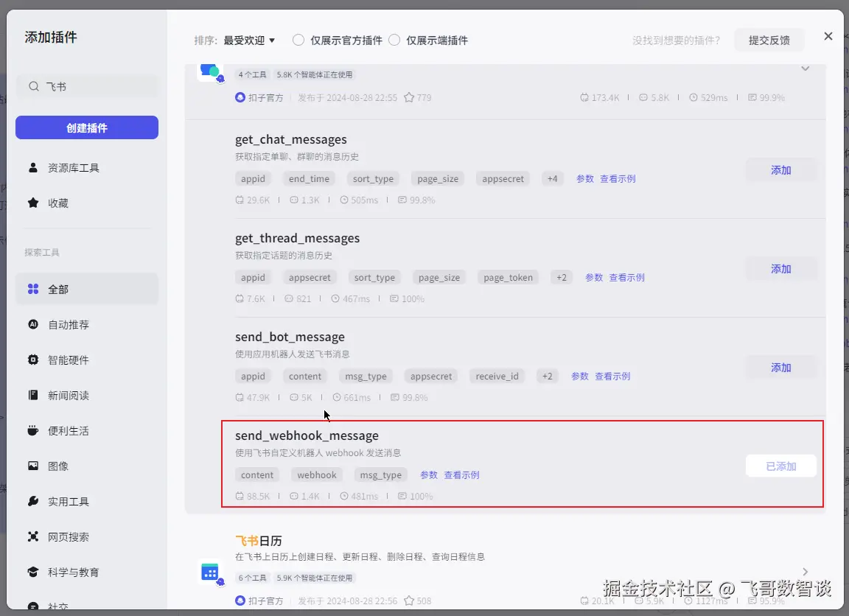849x616 pixels.
Task: Click the 飞书日历 calendar plugin icon
Action: tap(210, 573)
